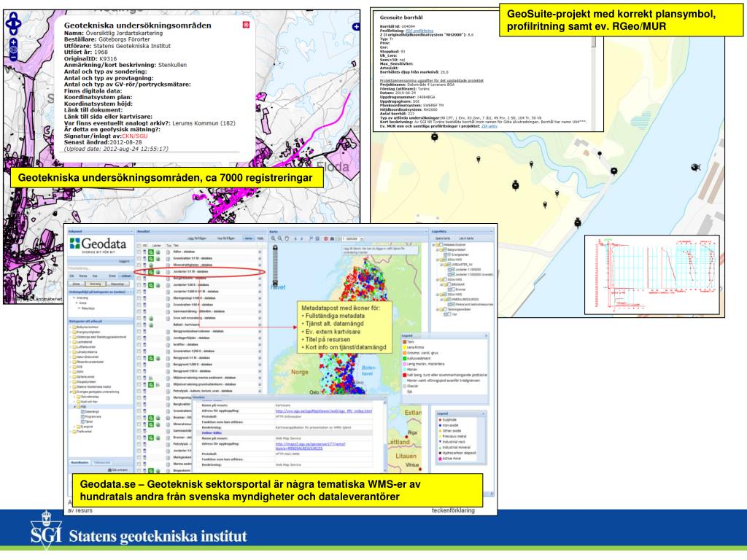Click document type icon in Källor - databas row
Image resolution: width=747 pixels, height=560 pixels.
coord(169,252)
